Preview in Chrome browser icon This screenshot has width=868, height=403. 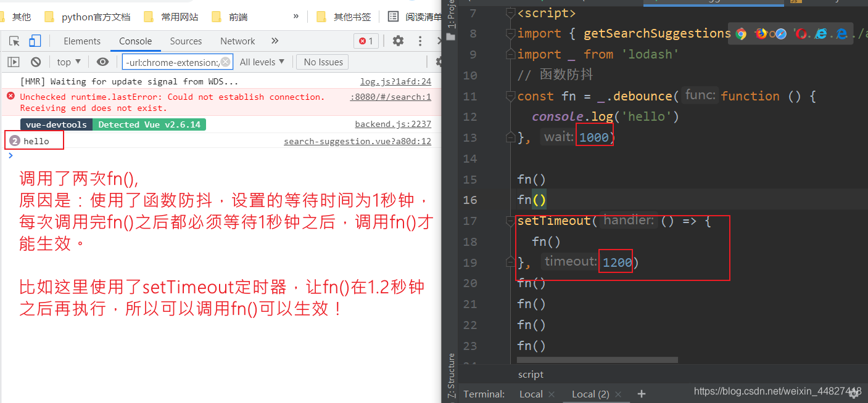pos(742,34)
